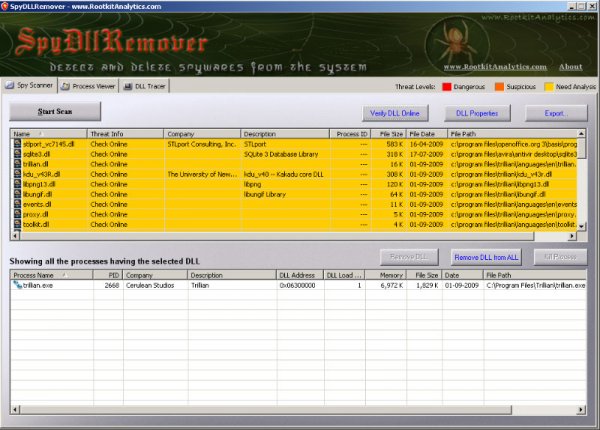Click the Spy Scanner tab icon
Screen dimensions: 600x430
coord(10,85)
